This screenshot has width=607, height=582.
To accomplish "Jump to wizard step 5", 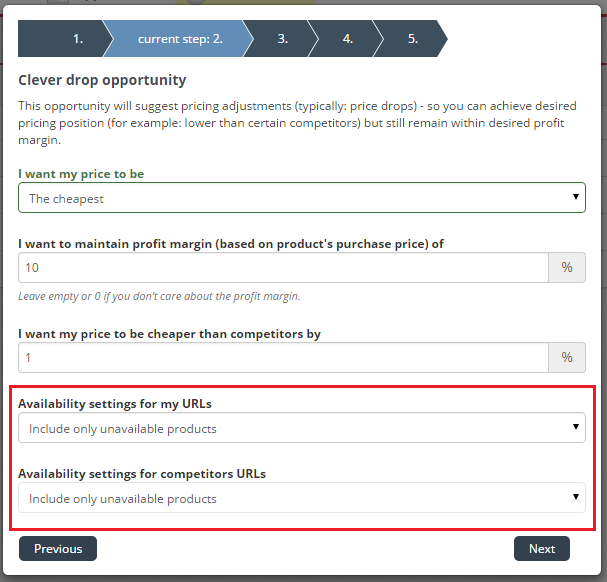I will pos(411,39).
